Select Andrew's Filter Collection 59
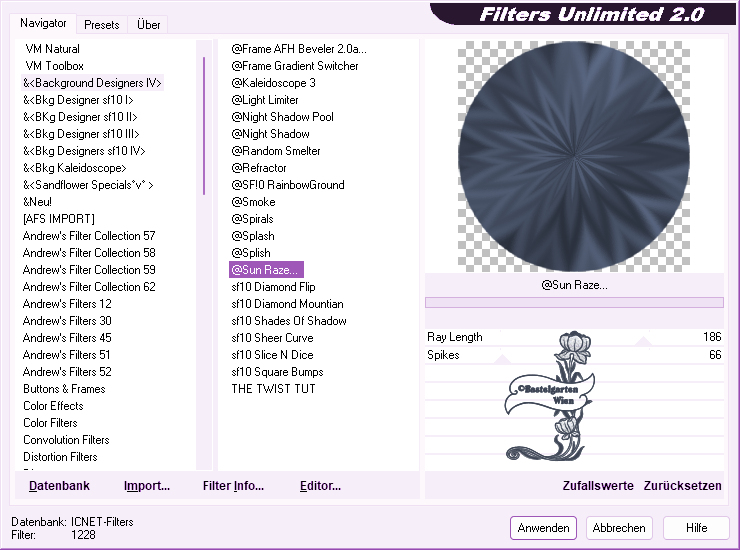The height and width of the screenshot is (550, 740). click(x=89, y=270)
